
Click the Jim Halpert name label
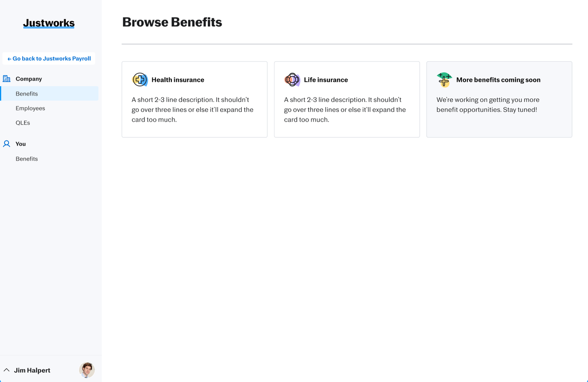32,370
